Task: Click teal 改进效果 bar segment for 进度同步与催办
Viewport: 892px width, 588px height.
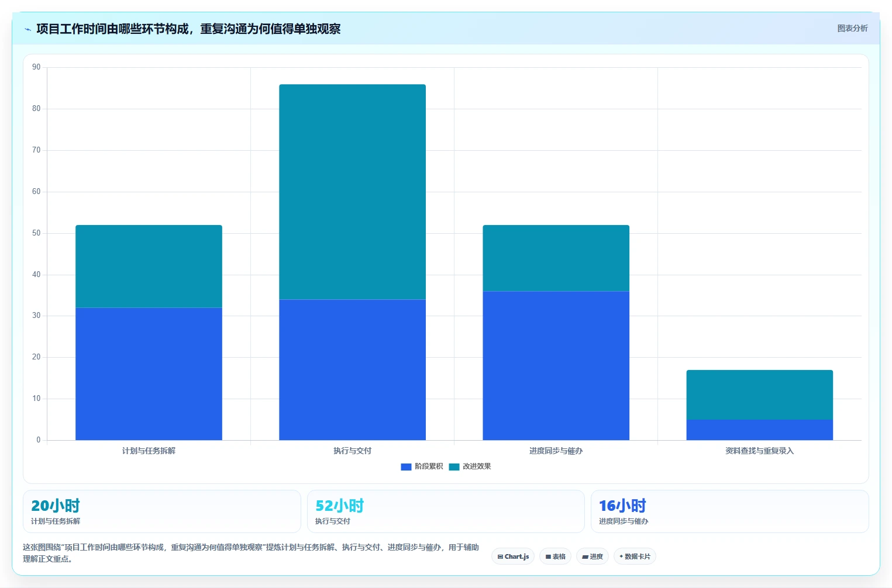Action: (556, 258)
